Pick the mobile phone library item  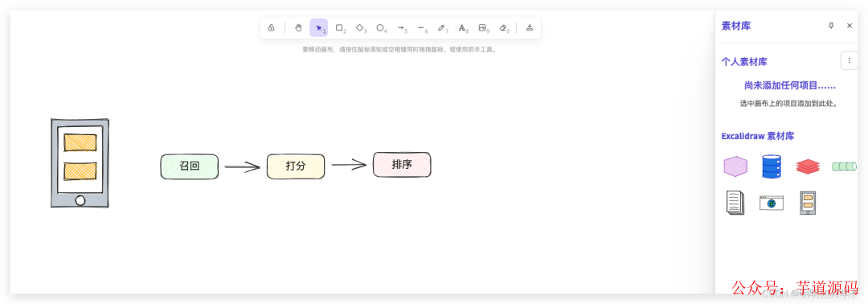click(808, 203)
